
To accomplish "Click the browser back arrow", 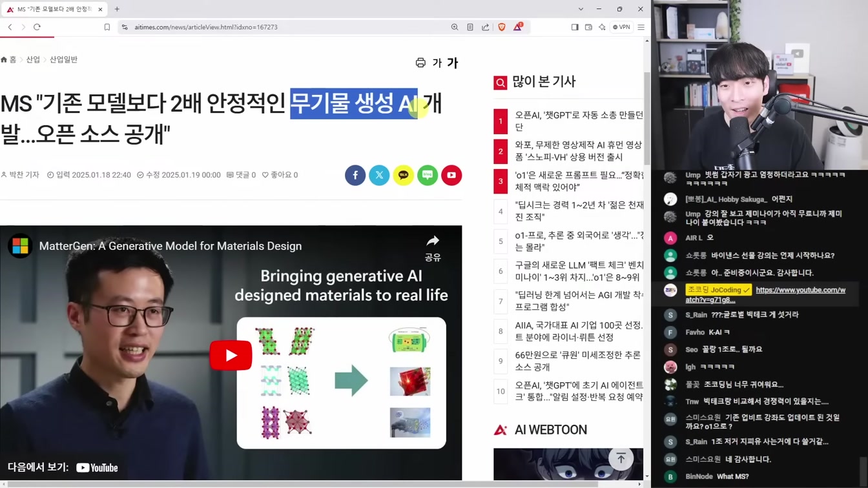I will click(x=10, y=27).
